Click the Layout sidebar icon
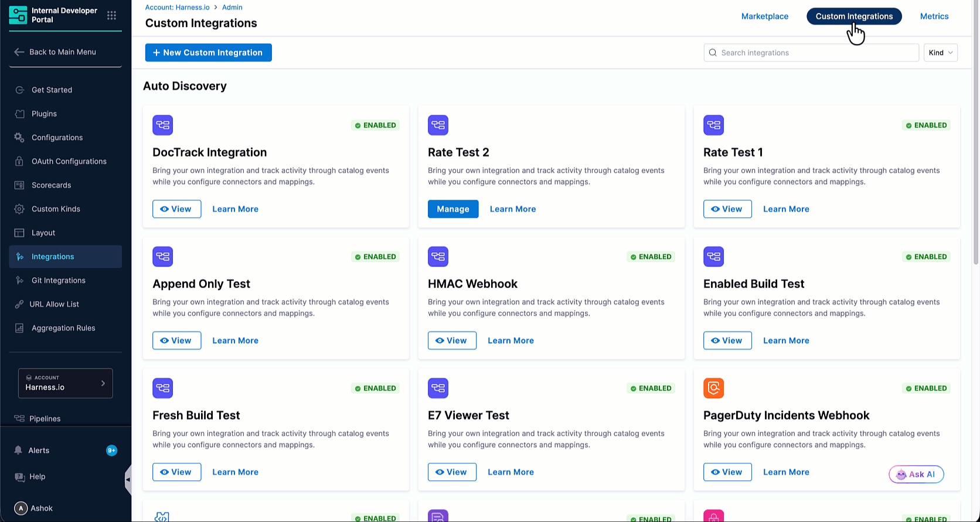 19,233
